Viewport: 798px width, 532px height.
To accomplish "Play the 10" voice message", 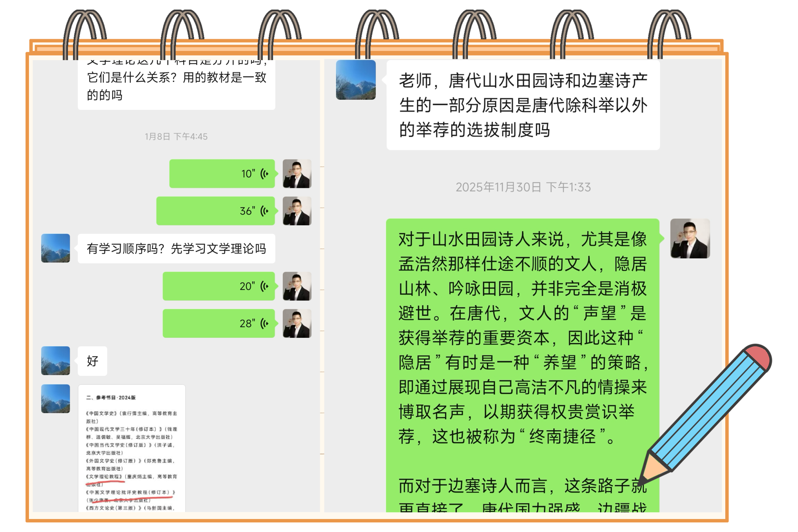I will pos(222,173).
